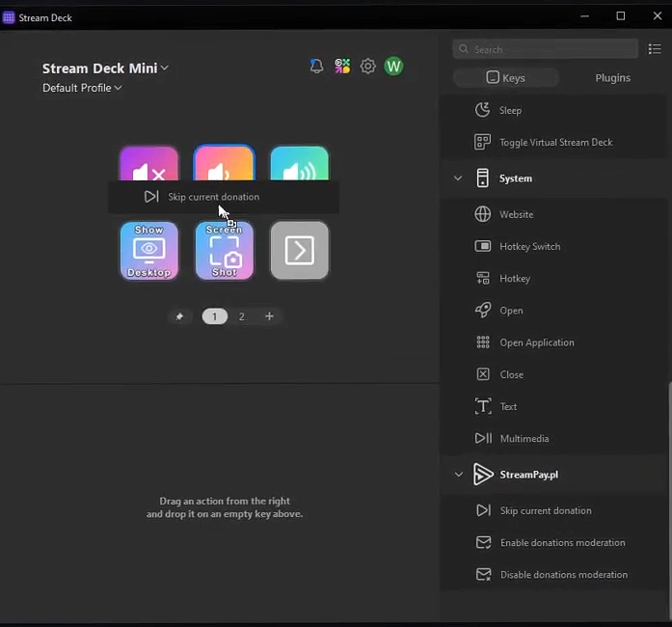The height and width of the screenshot is (627, 672).
Task: Close the Stream Deck window
Action: 658,16
